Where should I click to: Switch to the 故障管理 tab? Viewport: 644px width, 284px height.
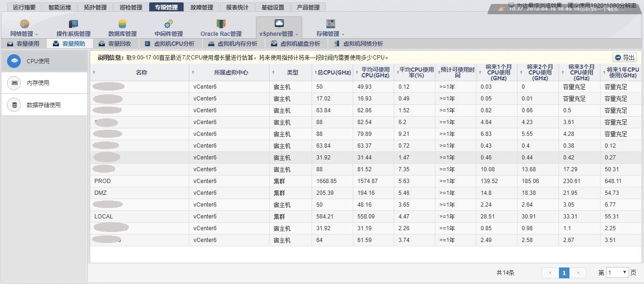tap(202, 7)
